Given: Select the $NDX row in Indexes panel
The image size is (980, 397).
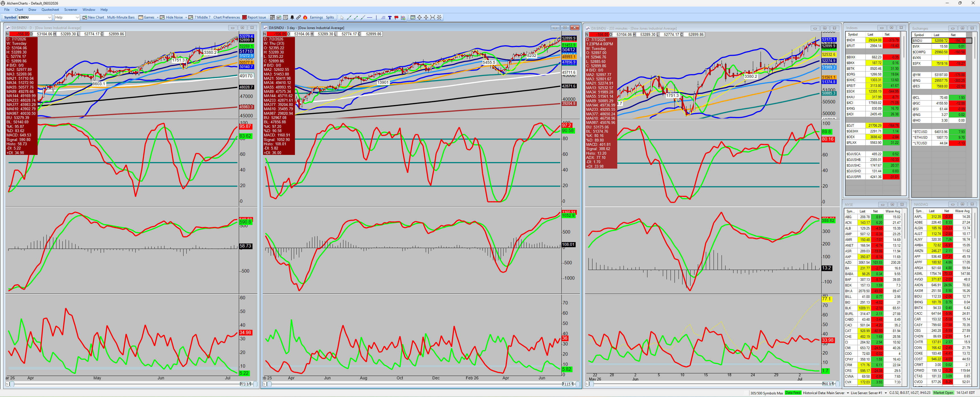Looking at the screenshot, I should coord(873,40).
